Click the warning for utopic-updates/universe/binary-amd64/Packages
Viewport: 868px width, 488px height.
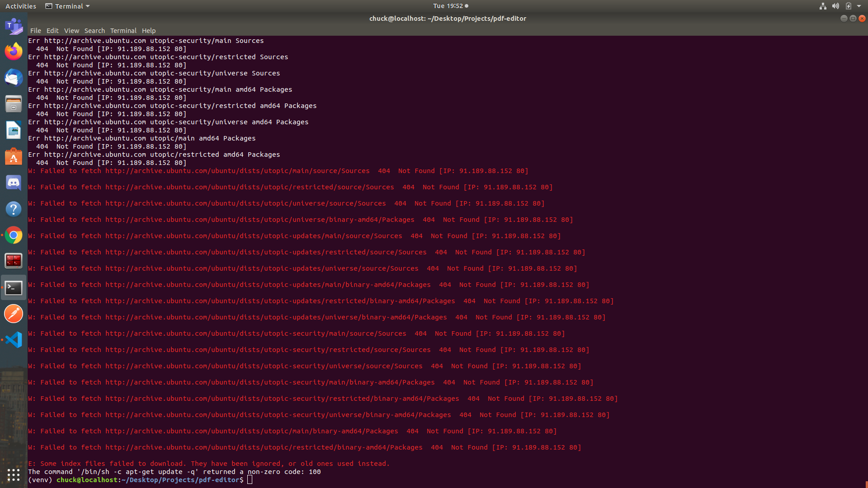point(317,317)
